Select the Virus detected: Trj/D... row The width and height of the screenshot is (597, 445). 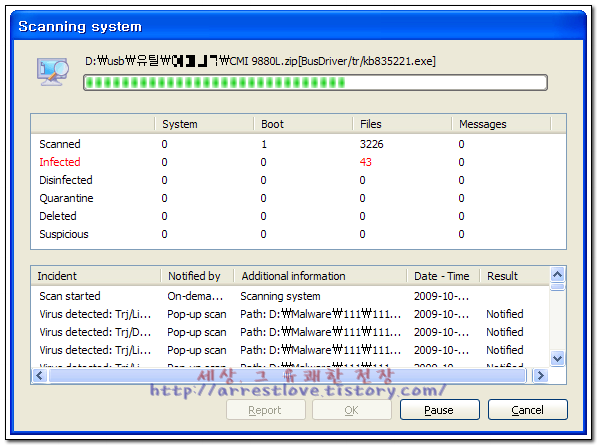coord(290,332)
